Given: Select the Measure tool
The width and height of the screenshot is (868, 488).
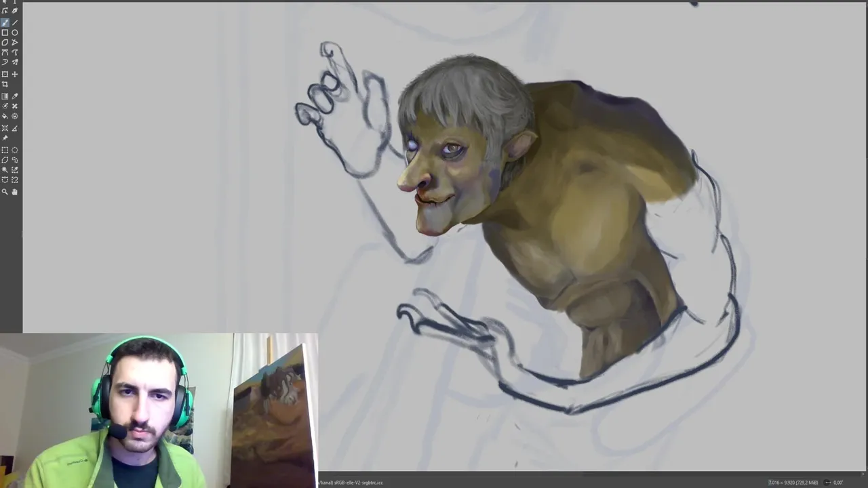Looking at the screenshot, I should 14,128.
